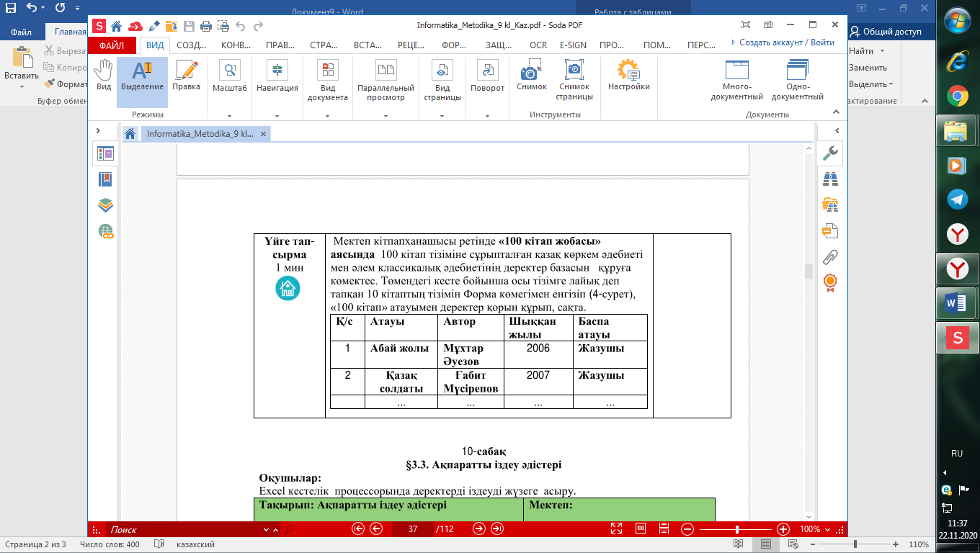Open the ЗАЩ... ribbon tab
The image size is (980, 553).
(499, 45)
